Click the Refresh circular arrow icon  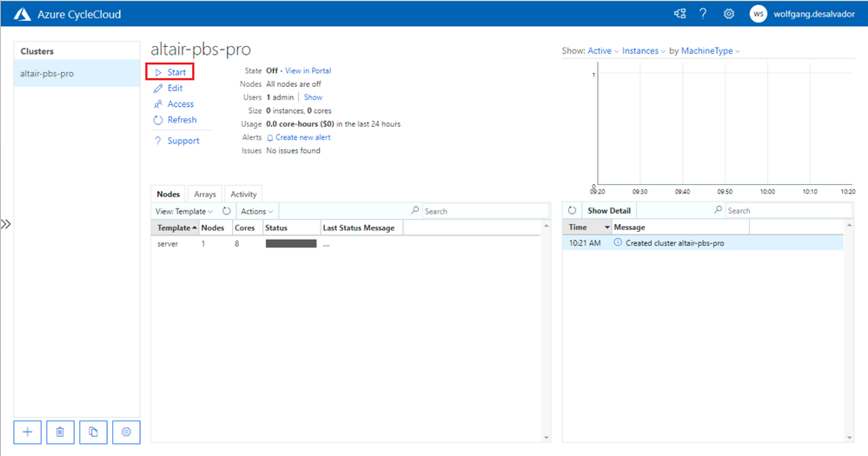click(x=158, y=120)
